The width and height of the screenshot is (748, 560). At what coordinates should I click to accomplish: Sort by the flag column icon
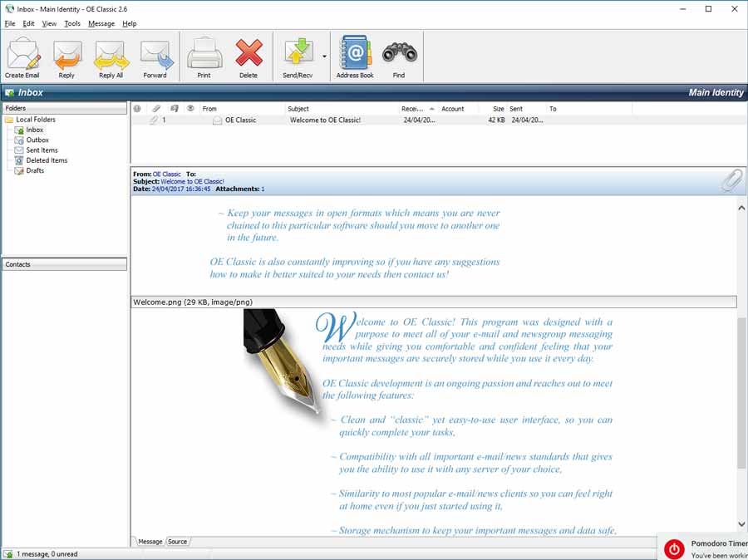(175, 109)
